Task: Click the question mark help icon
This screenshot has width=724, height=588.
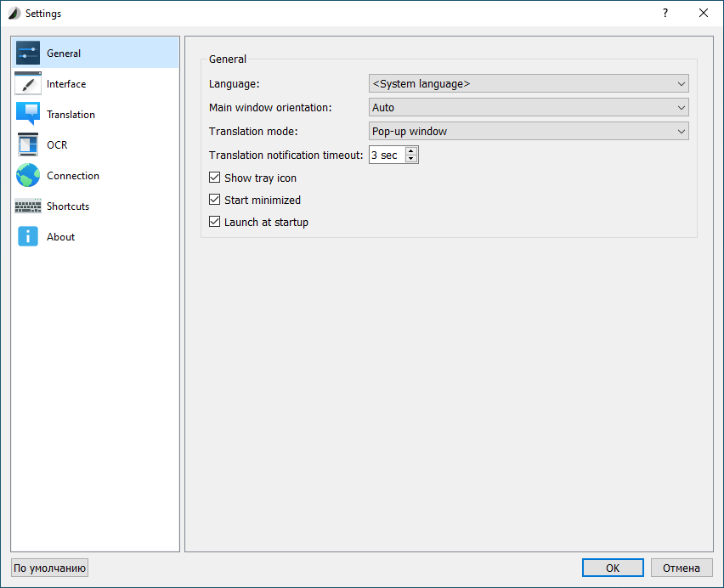Action: 665,13
